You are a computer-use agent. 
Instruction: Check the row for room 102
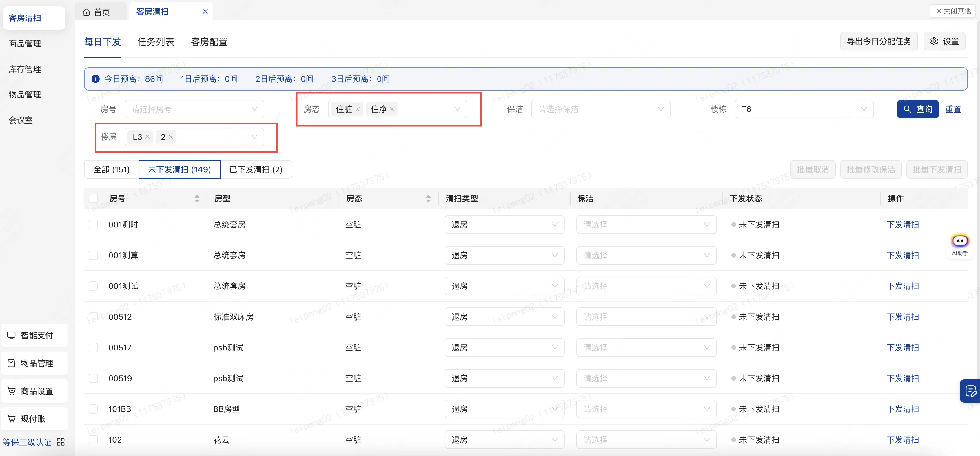[x=93, y=440]
